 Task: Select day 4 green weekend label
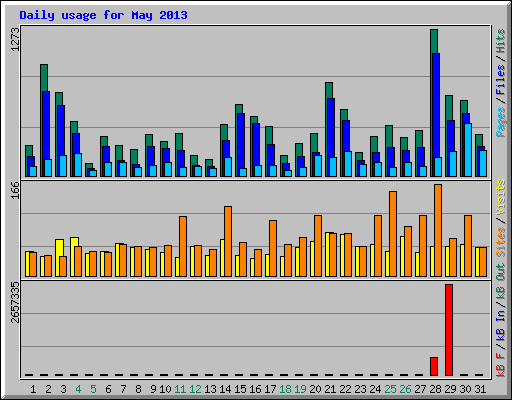pyautogui.click(x=78, y=389)
